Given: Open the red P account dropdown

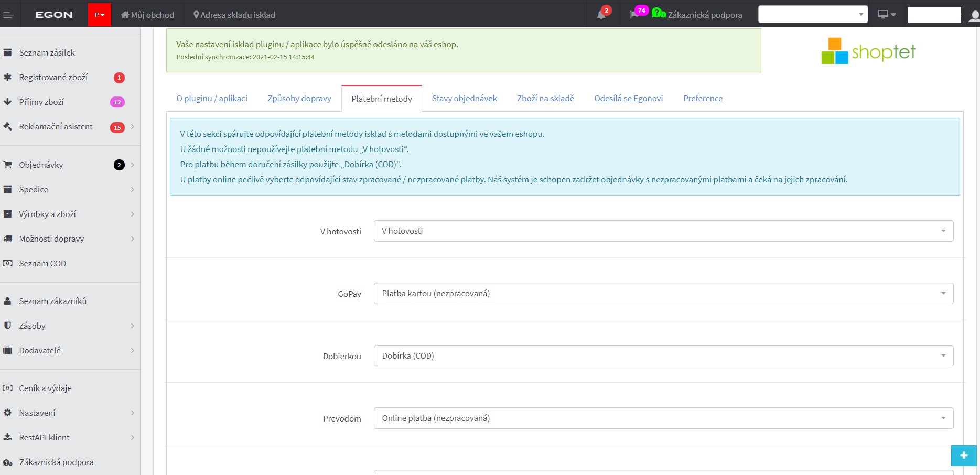Looking at the screenshot, I should tap(100, 15).
